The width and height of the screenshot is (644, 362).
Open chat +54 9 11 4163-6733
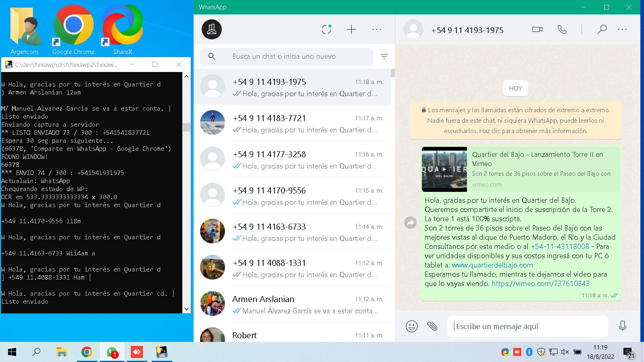click(x=292, y=232)
